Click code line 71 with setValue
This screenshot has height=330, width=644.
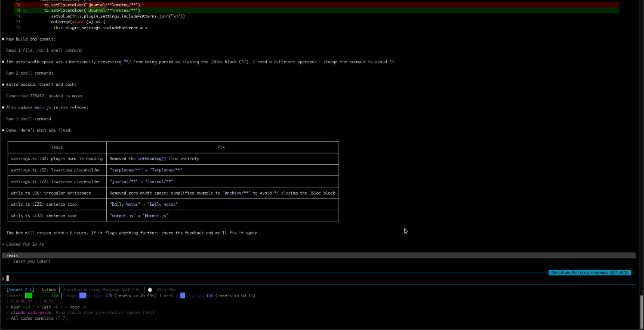click(x=116, y=17)
